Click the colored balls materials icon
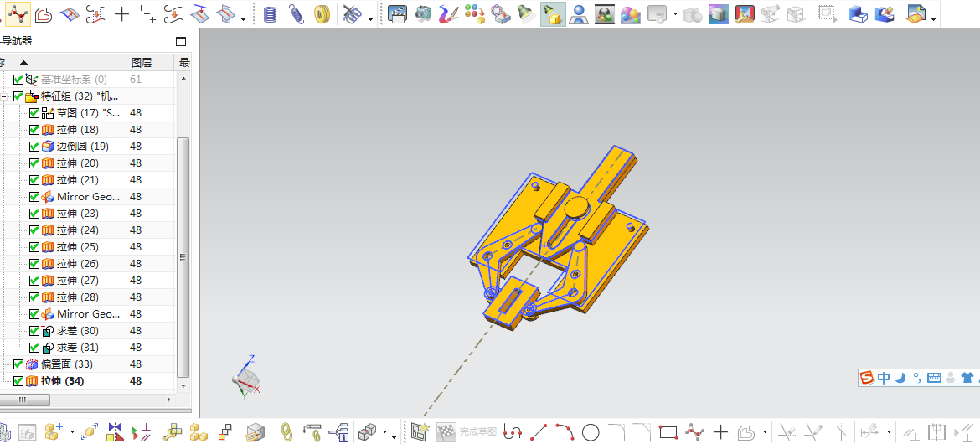The height and width of the screenshot is (444, 980). pos(475,13)
